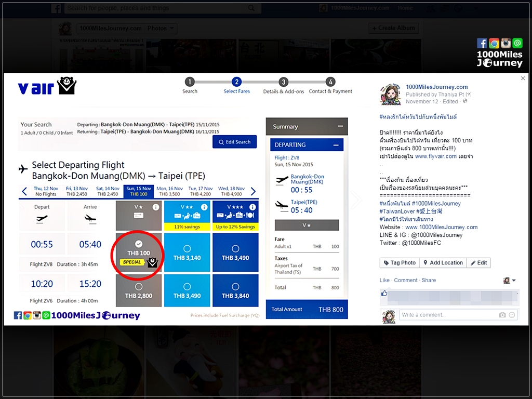Select the Wed, 18 Nov date tab
The height and width of the screenshot is (399, 532).
(231, 191)
